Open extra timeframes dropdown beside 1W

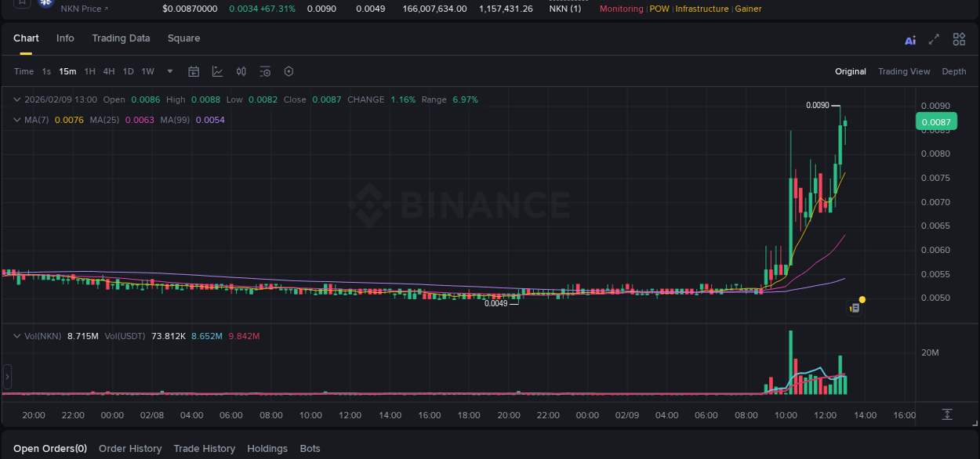(169, 71)
